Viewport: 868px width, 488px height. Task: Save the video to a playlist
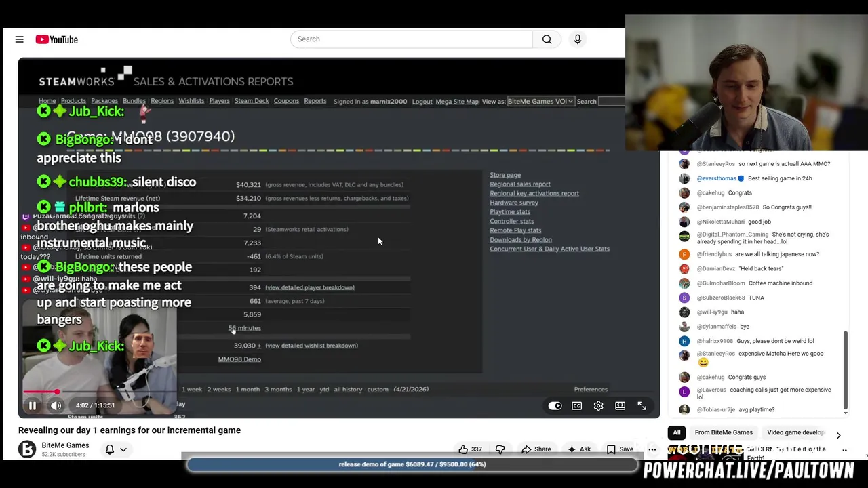[620, 449]
